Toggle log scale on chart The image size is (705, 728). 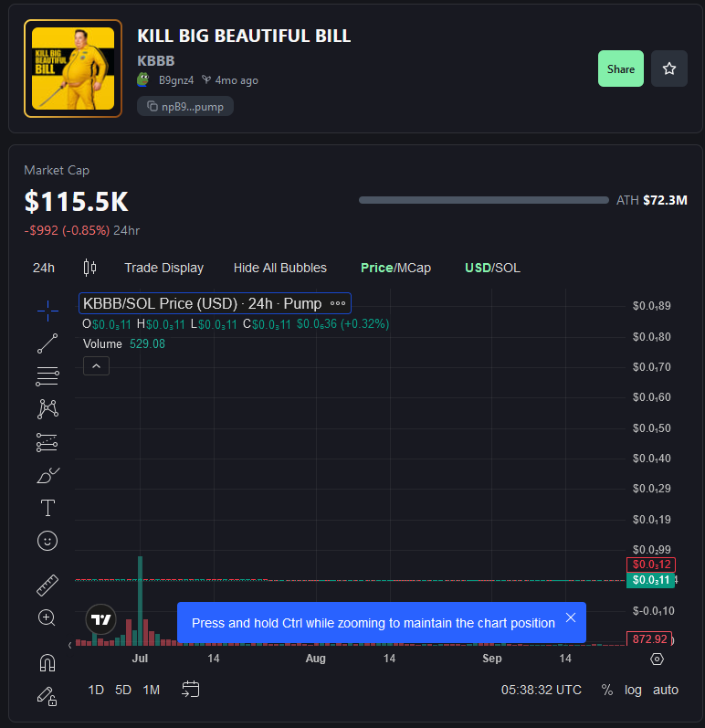pos(633,690)
